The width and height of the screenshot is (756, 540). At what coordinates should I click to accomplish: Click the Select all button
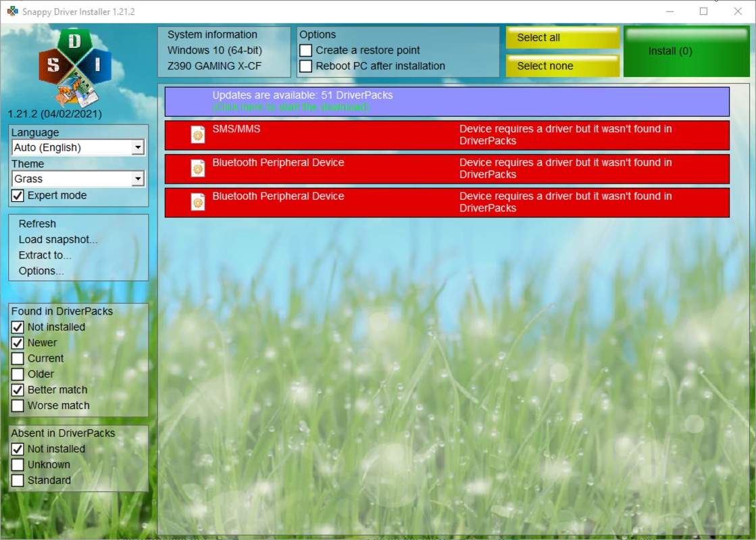[561, 38]
